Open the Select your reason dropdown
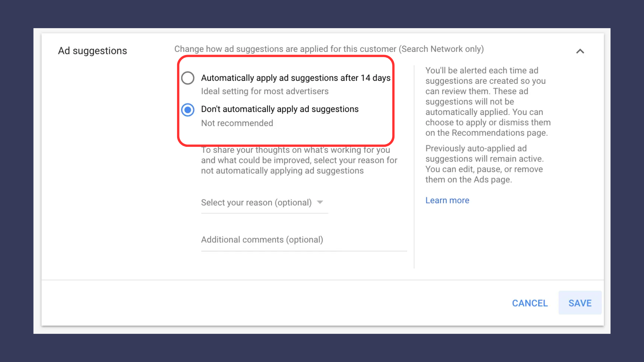 click(257, 202)
